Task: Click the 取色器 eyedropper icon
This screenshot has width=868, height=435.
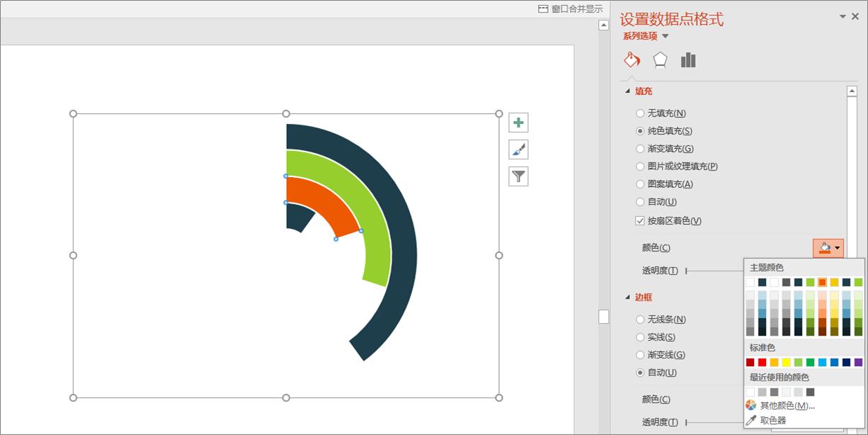Action: pos(751,420)
